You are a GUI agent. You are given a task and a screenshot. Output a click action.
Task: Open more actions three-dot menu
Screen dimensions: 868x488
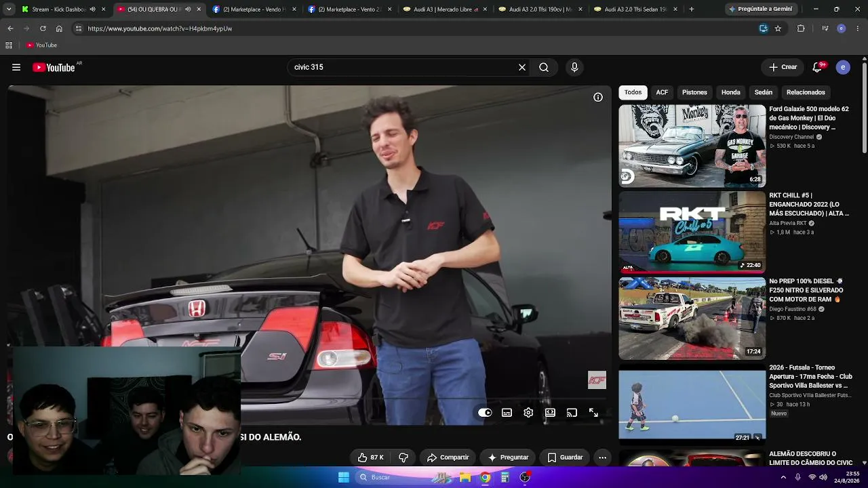pos(602,457)
